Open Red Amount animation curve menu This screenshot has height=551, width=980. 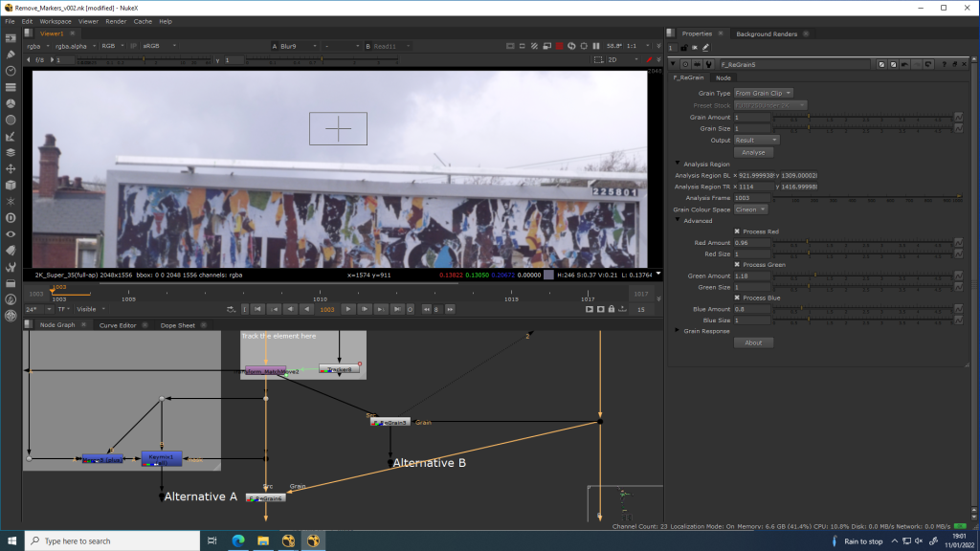pyautogui.click(x=958, y=242)
